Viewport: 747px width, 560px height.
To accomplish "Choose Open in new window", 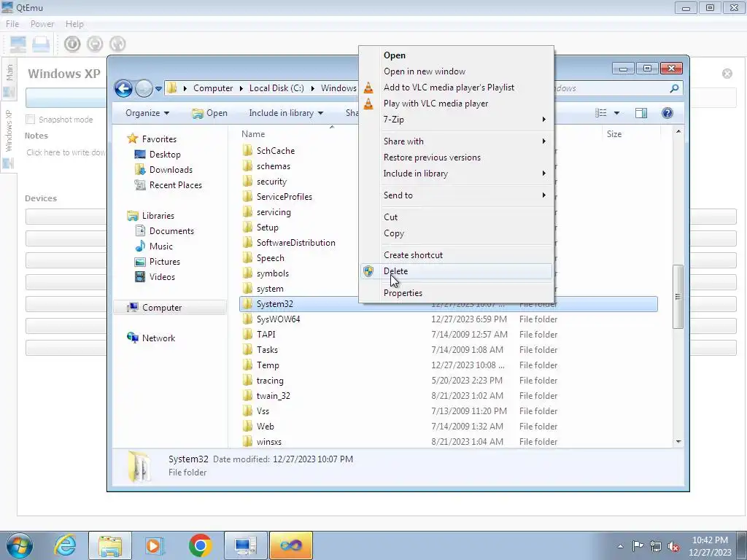I will [x=425, y=71].
